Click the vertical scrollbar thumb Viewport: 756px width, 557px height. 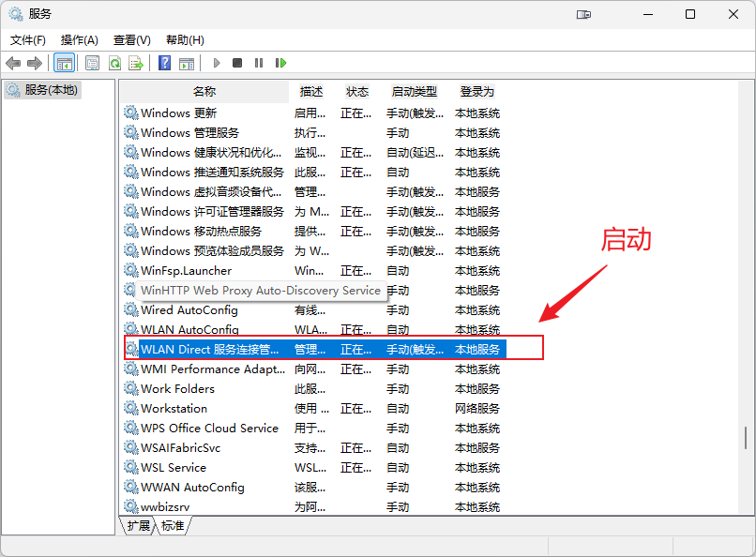[746, 438]
